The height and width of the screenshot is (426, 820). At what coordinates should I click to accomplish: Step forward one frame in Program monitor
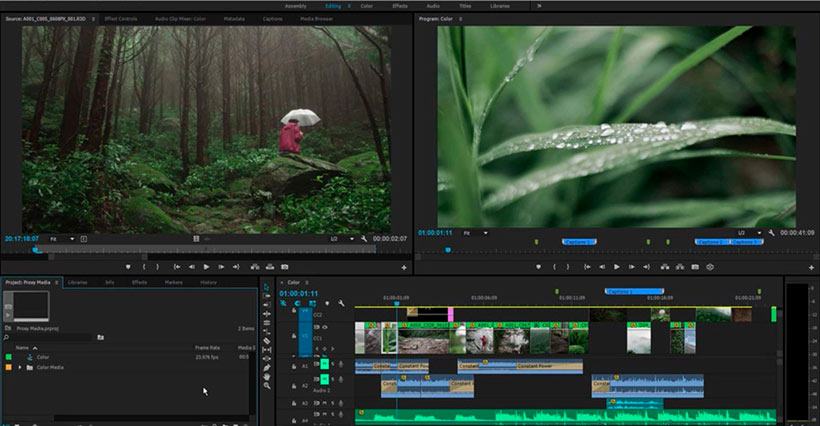[x=632, y=267]
